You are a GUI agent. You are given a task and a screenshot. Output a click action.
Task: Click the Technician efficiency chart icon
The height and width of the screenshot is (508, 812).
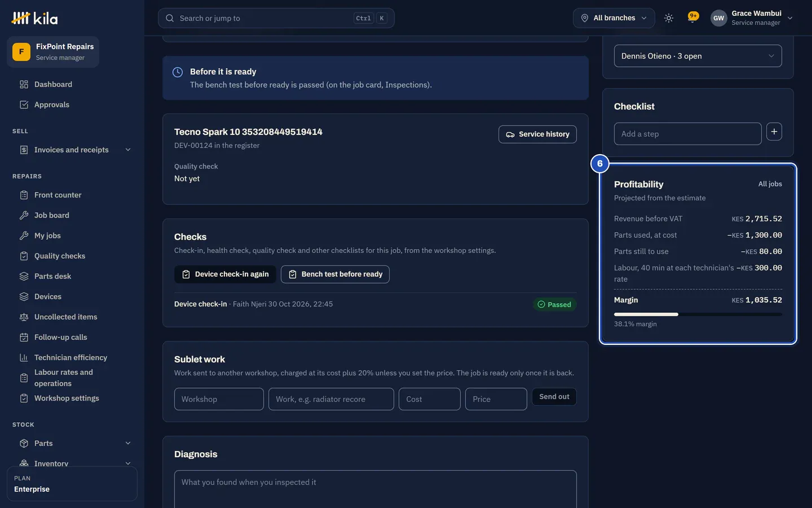click(24, 357)
